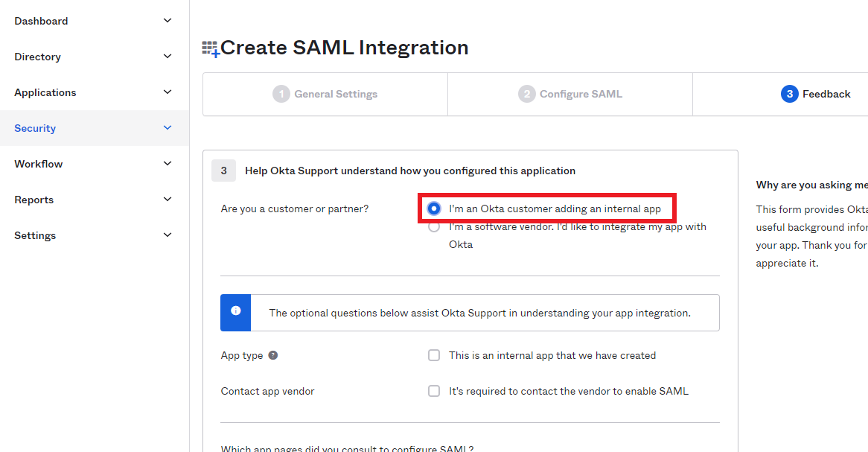Click the step 2 circle for Configure SAML
This screenshot has width=868, height=452.
pos(526,94)
